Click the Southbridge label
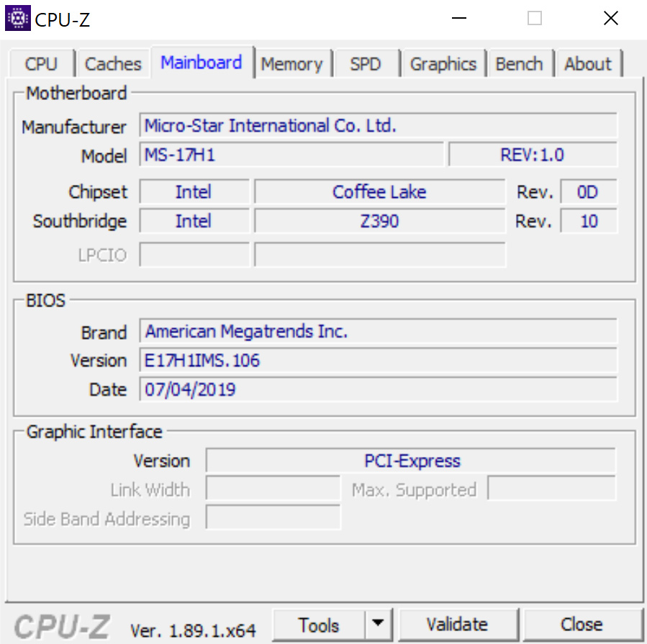The image size is (647, 644). pos(80,222)
